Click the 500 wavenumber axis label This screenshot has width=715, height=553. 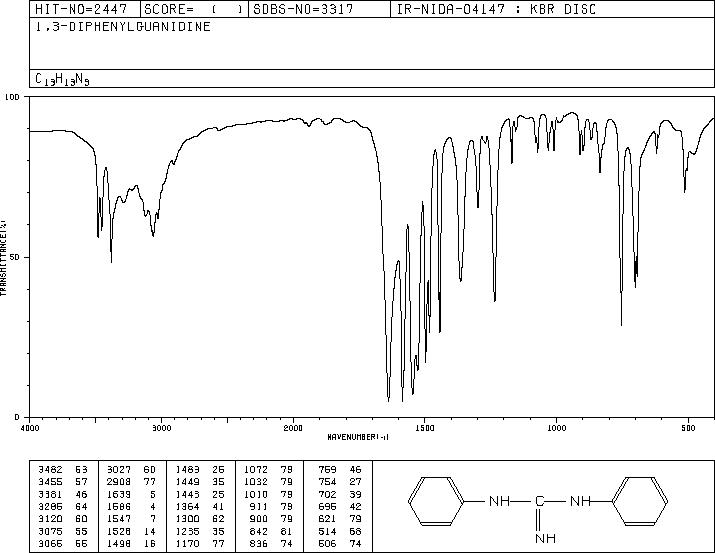click(689, 428)
